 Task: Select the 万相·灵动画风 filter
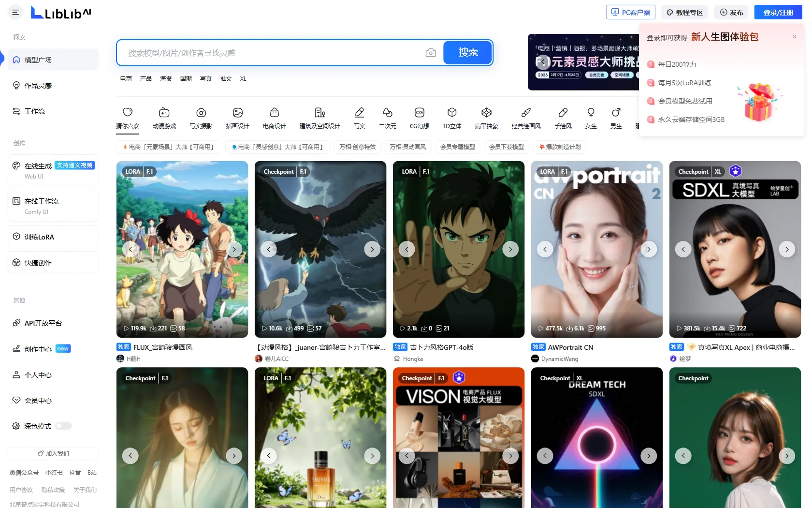[x=407, y=147]
